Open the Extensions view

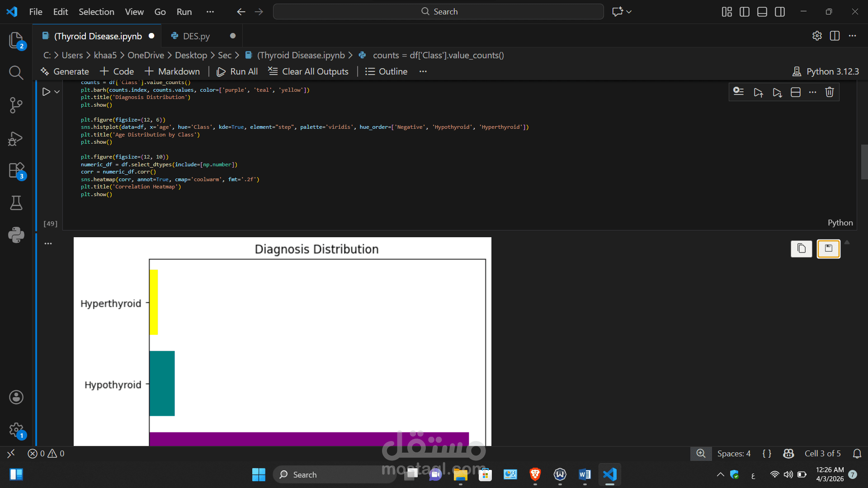coord(16,171)
